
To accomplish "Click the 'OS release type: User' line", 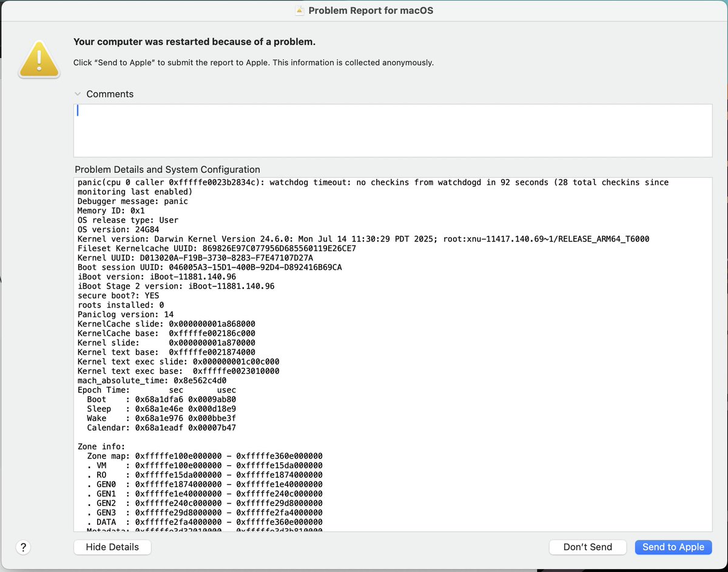I will pyautogui.click(x=128, y=220).
